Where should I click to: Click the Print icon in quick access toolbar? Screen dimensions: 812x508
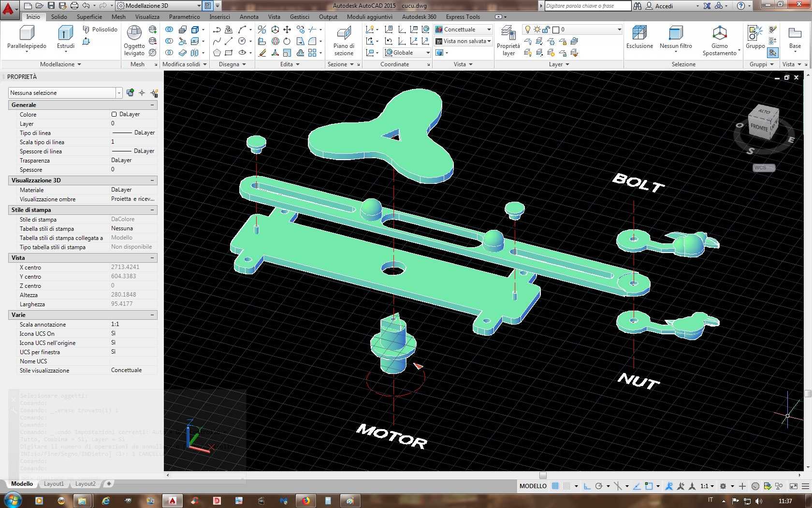pyautogui.click(x=74, y=6)
